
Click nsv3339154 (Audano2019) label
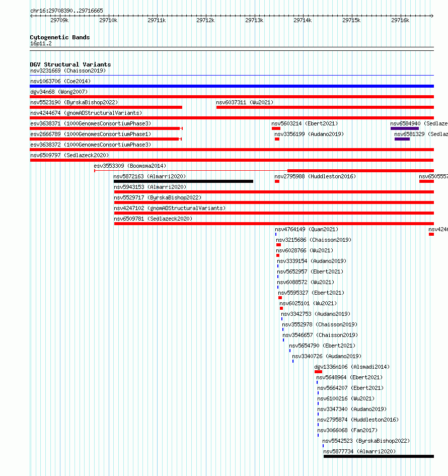(x=312, y=261)
